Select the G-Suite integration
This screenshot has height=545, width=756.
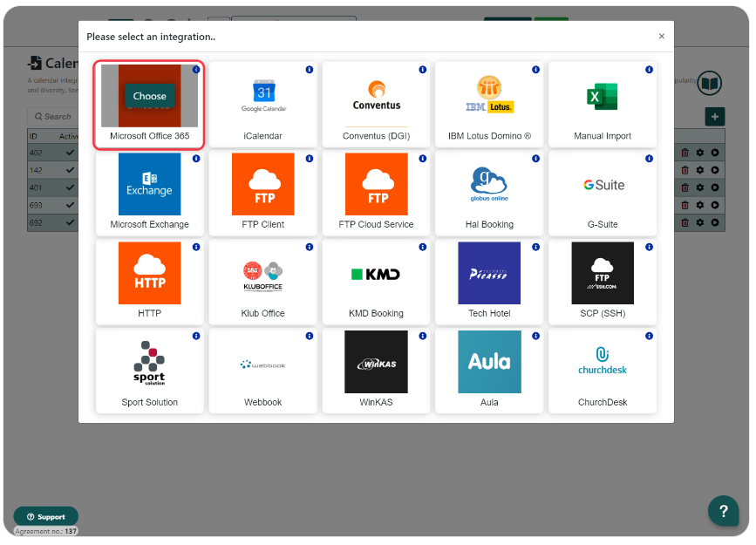pyautogui.click(x=603, y=193)
